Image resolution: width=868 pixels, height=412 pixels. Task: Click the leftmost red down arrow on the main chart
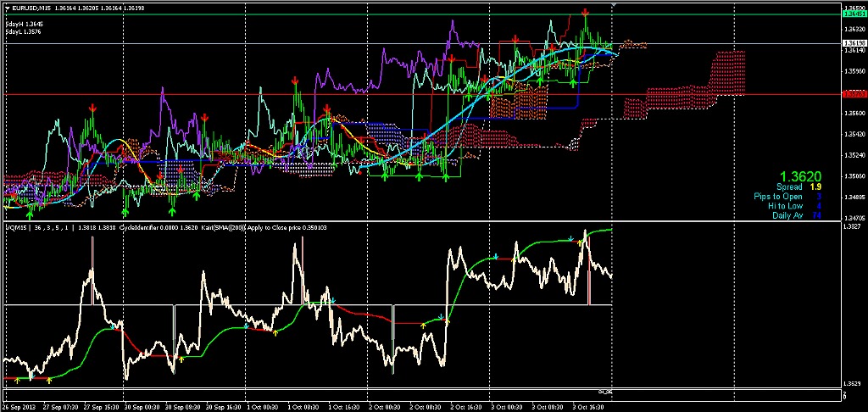point(92,108)
